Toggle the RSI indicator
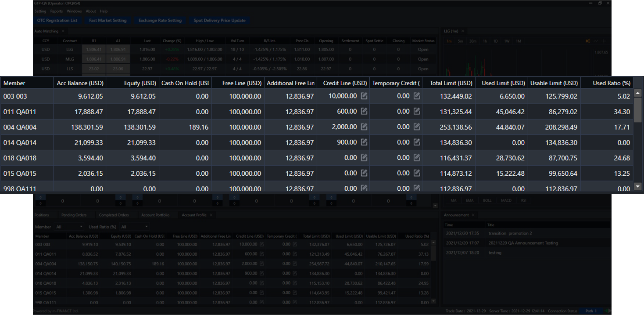This screenshot has width=644, height=315. click(x=523, y=200)
